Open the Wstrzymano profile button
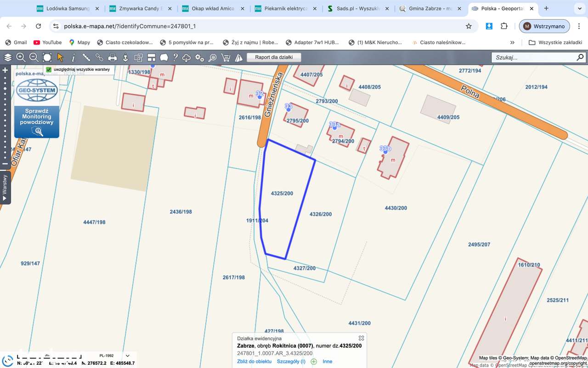This screenshot has width=588, height=368. (544, 26)
